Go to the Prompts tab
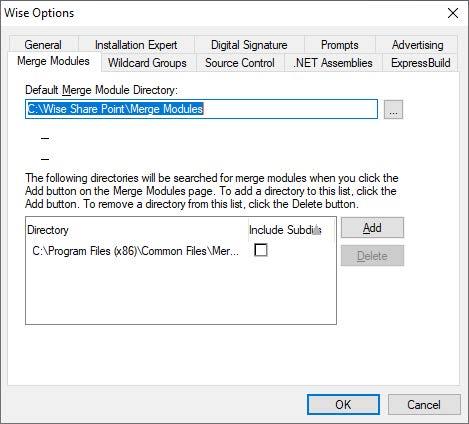This screenshot has width=469, height=424. pyautogui.click(x=340, y=45)
